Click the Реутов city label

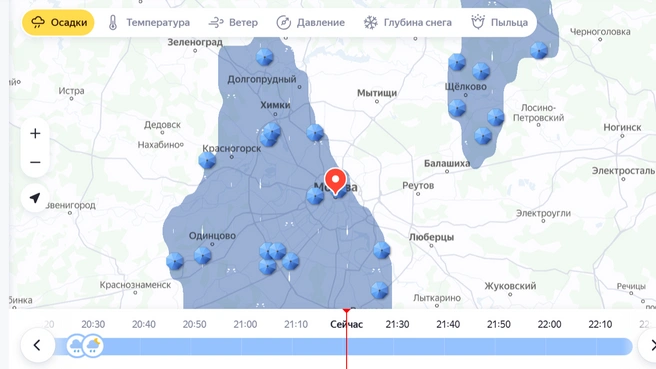418,185
